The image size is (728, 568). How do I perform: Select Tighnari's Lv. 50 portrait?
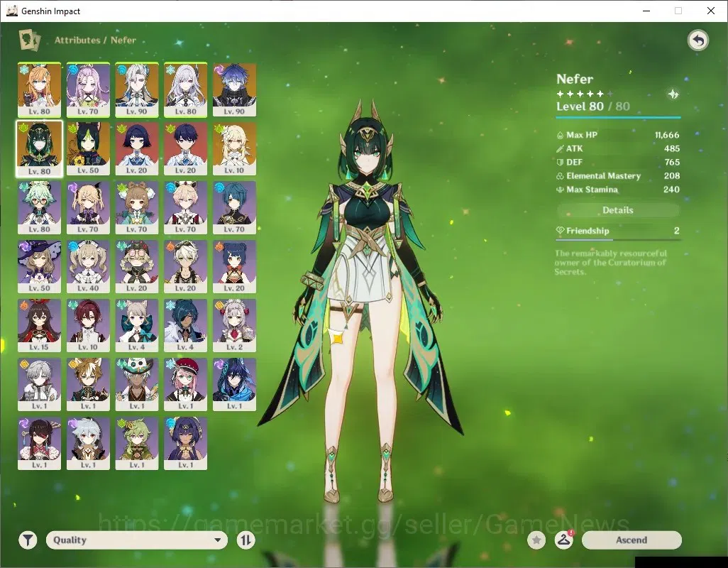88,149
